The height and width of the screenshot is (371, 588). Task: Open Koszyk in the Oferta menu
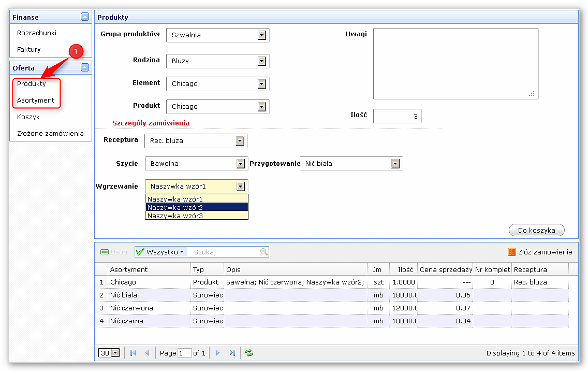click(28, 117)
